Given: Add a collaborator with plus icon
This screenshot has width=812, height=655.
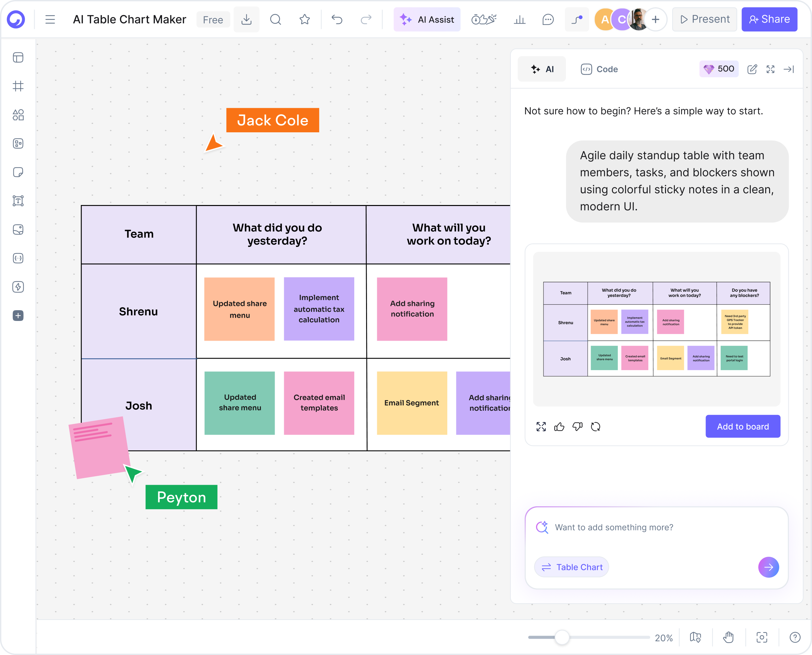Looking at the screenshot, I should [x=655, y=19].
